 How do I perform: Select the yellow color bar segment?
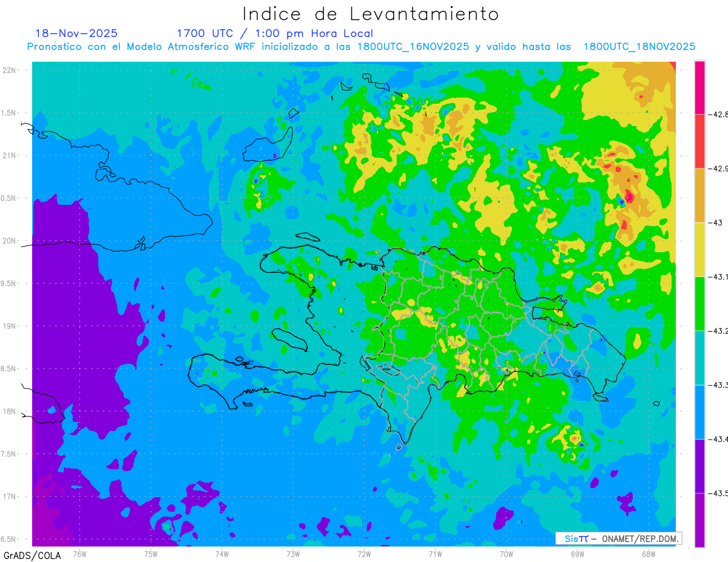[699, 249]
